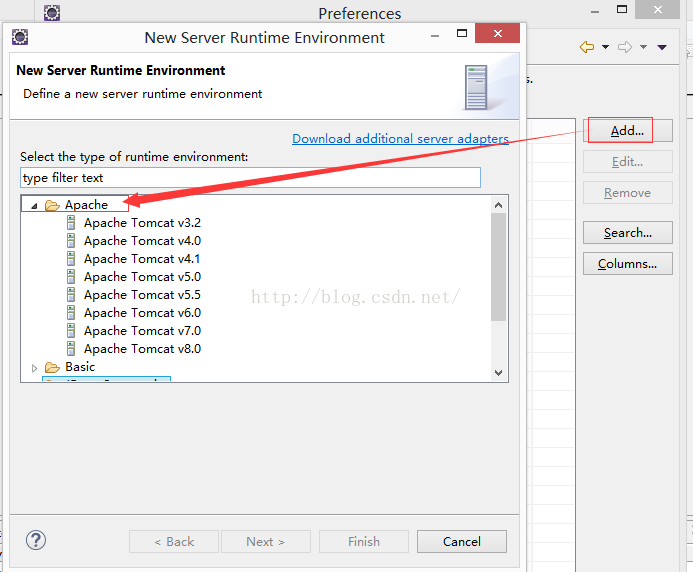The image size is (693, 572).
Task: Select Apache Tomcat v4.0 runtime
Action: (x=142, y=241)
